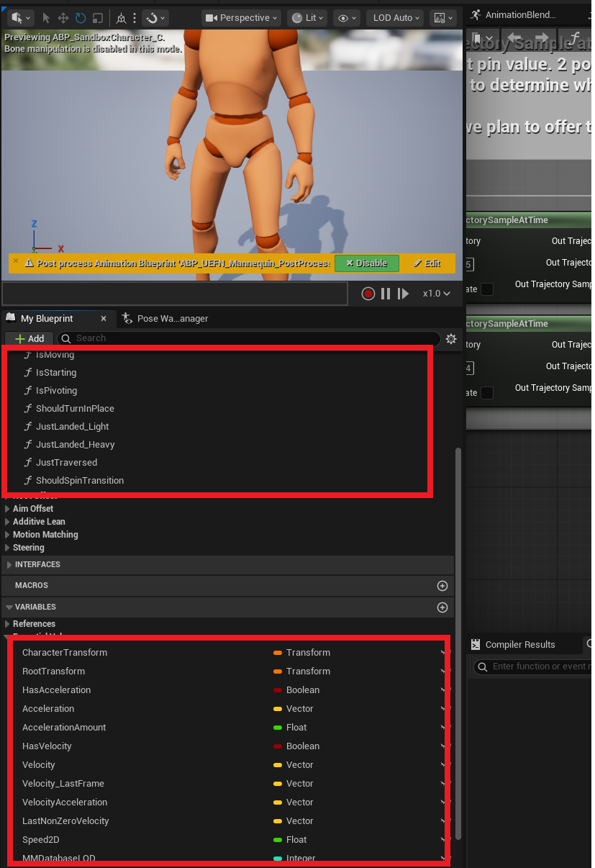595x868 pixels.
Task: Add a new macro with plus icon
Action: click(442, 586)
